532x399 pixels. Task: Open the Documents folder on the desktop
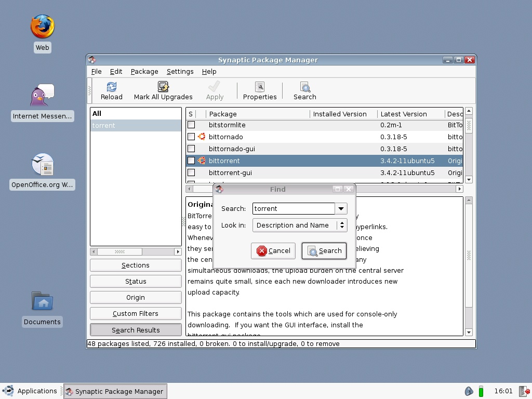click(43, 301)
